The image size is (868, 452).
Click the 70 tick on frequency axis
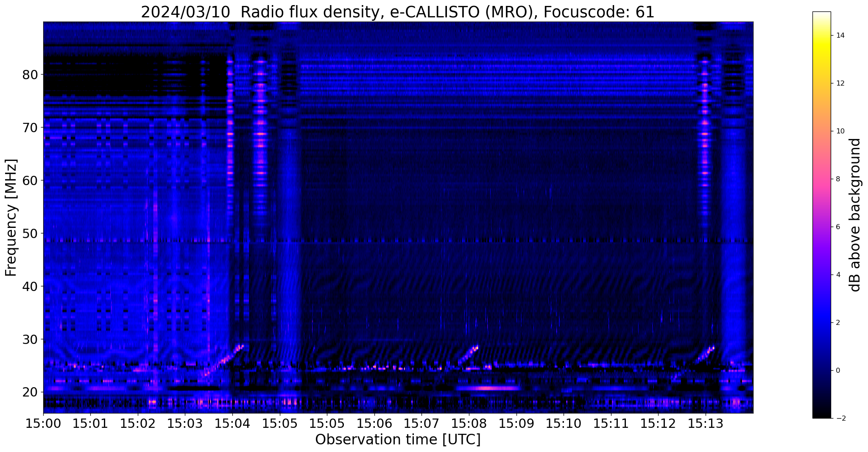tap(31, 128)
